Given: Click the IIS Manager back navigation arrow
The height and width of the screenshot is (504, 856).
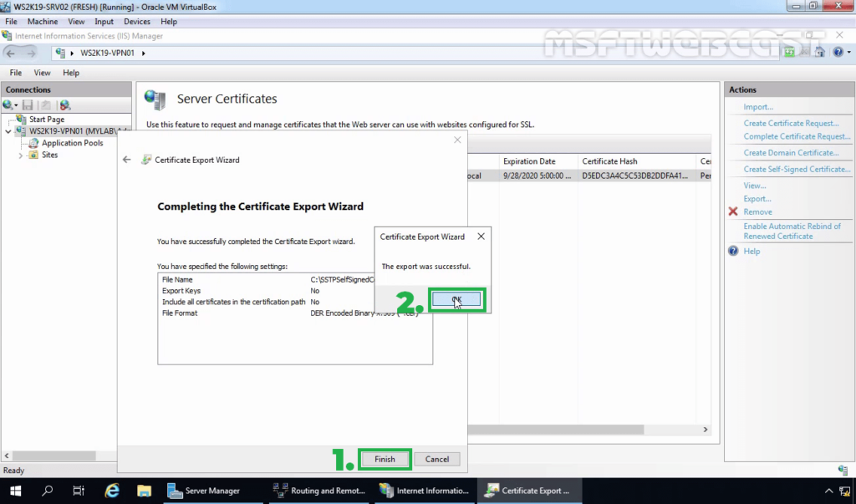Looking at the screenshot, I should coord(10,53).
